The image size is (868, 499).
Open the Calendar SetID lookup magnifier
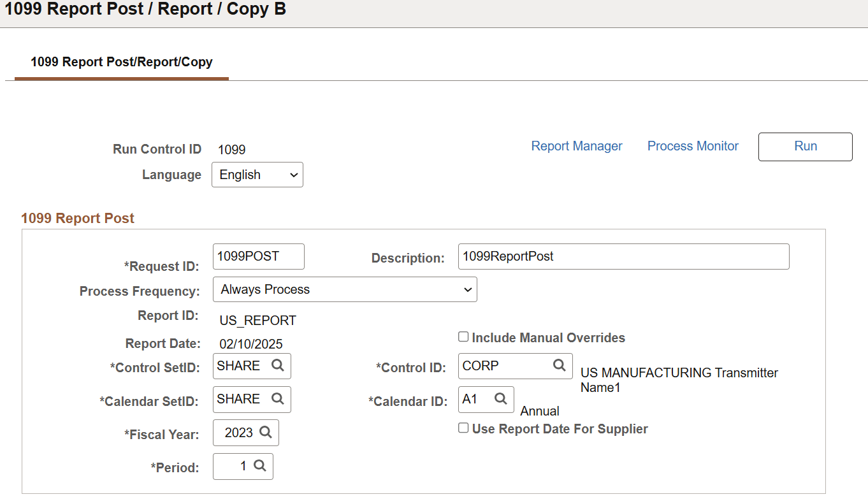(277, 399)
